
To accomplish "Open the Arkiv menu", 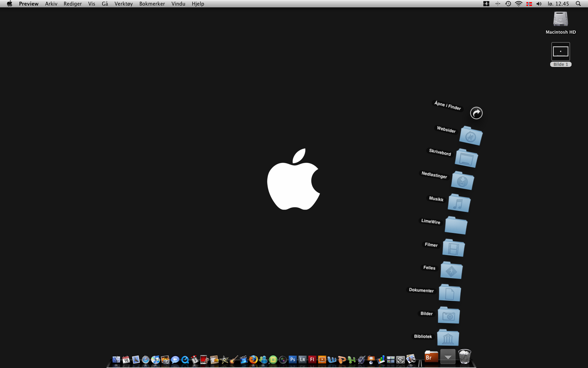I will (51, 4).
